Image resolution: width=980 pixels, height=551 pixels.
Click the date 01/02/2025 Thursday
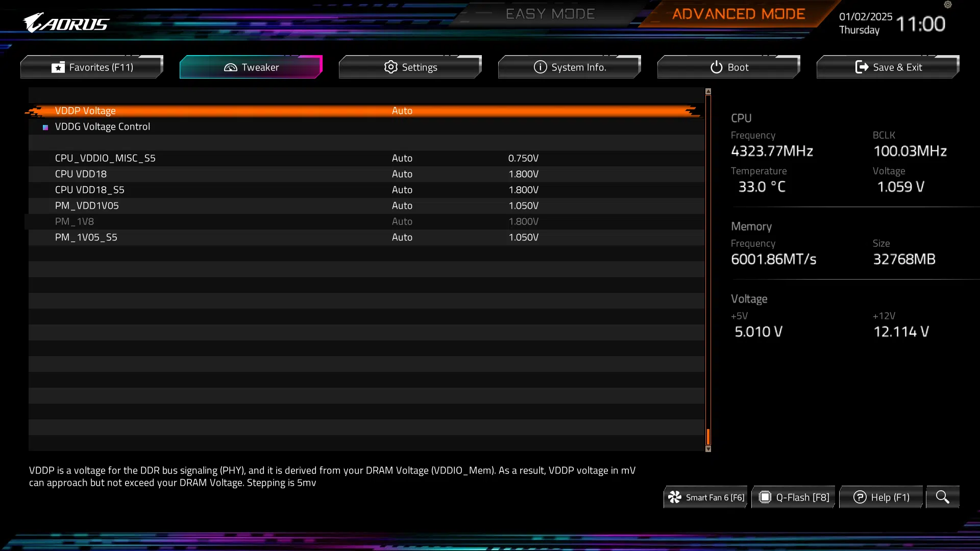pos(866,23)
